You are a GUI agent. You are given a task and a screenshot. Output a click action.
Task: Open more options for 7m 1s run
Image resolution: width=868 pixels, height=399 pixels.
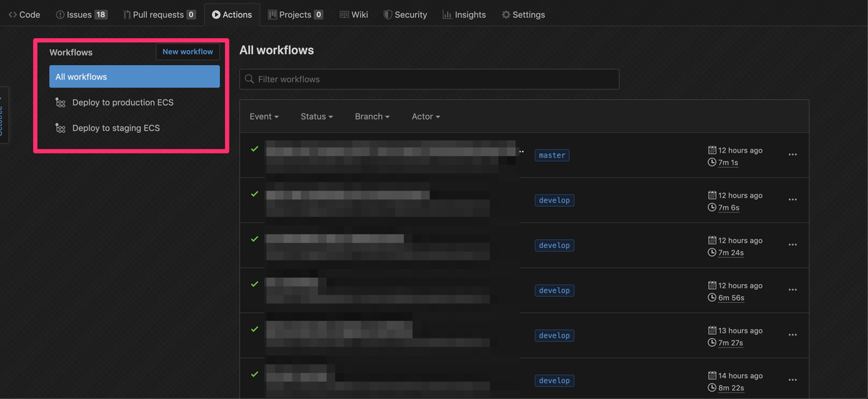(793, 155)
